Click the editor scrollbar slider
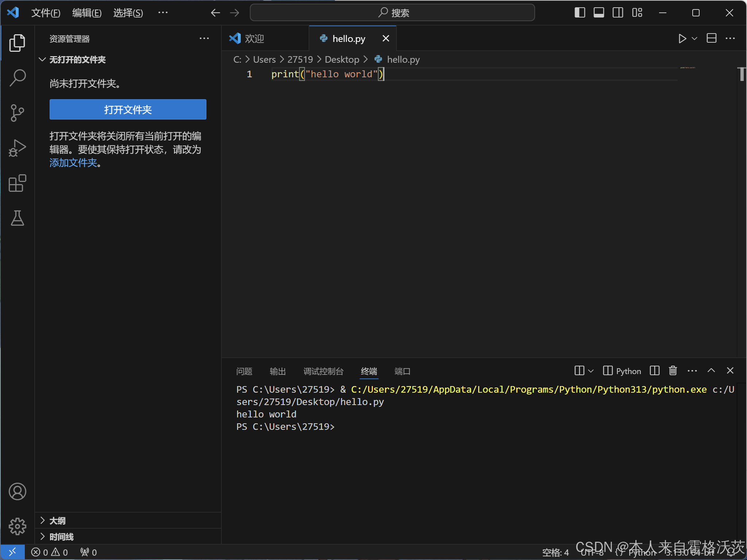 [742, 74]
